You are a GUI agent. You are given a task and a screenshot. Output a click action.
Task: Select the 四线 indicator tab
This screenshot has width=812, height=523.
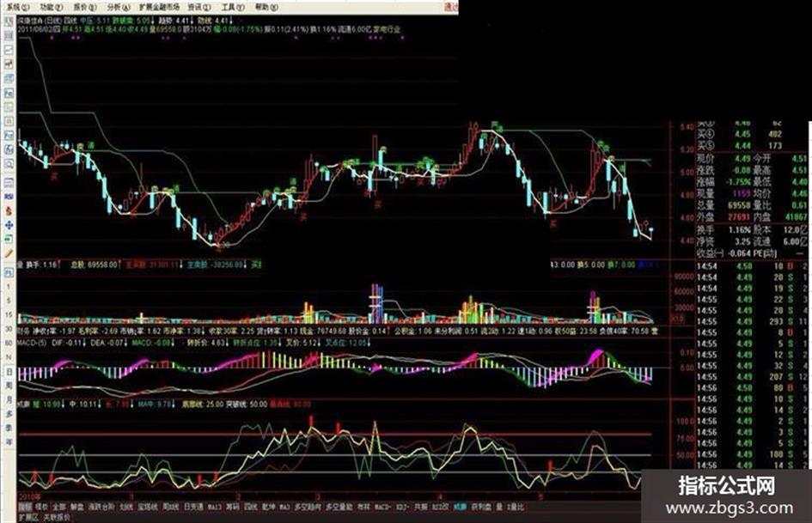251,507
